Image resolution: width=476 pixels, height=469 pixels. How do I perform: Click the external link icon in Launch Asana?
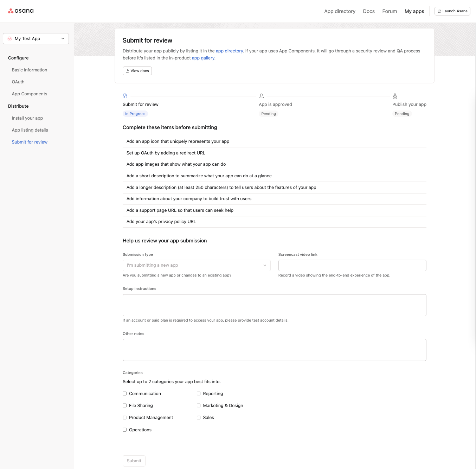tap(439, 11)
